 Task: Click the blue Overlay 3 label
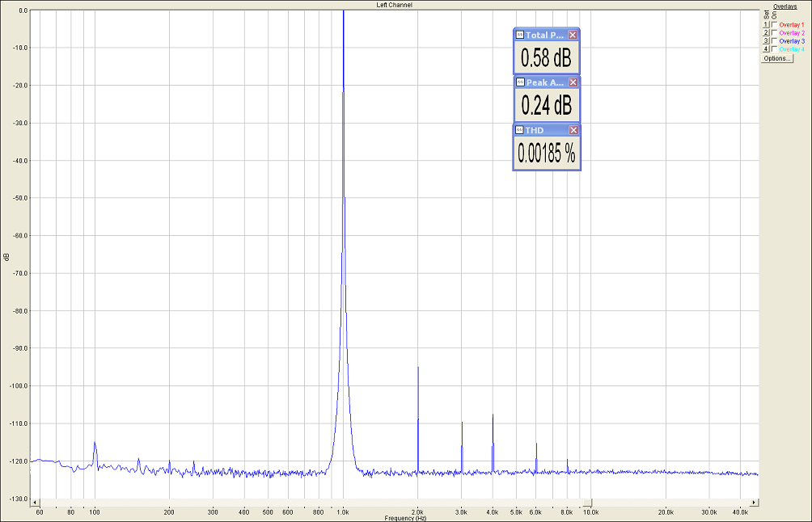pos(792,41)
